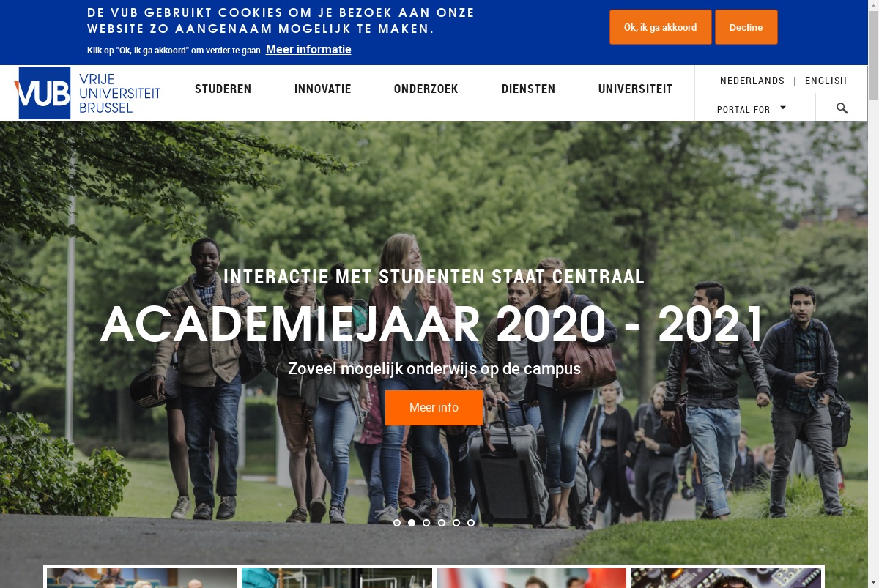Image resolution: width=879 pixels, height=588 pixels.
Task: Select the last carousel dot
Action: click(471, 523)
